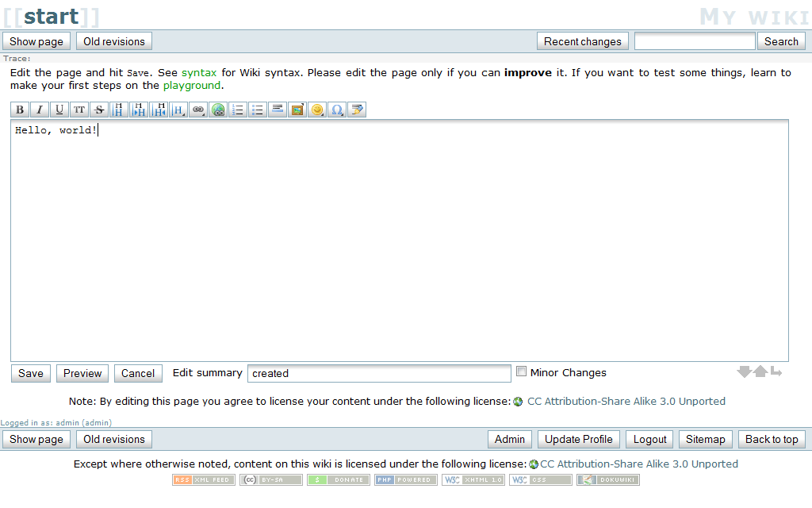Image resolution: width=812 pixels, height=508 pixels.
Task: Insert external link via globe icon
Action: point(218,110)
